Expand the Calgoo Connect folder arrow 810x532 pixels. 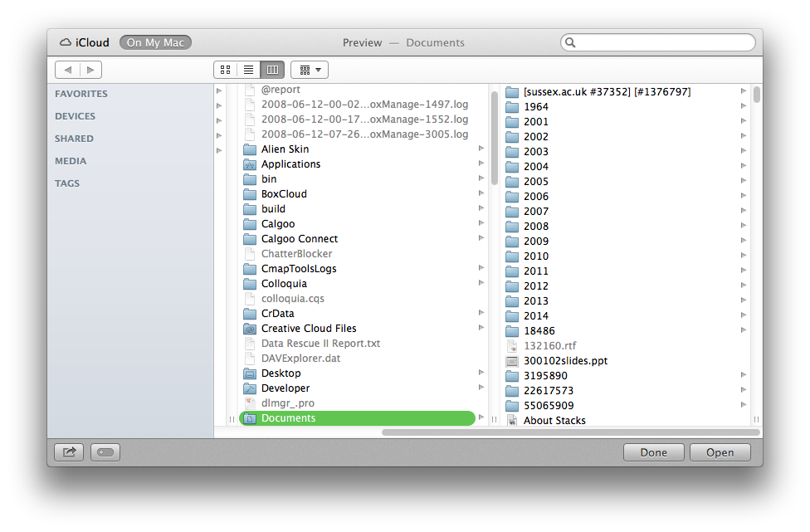(481, 238)
